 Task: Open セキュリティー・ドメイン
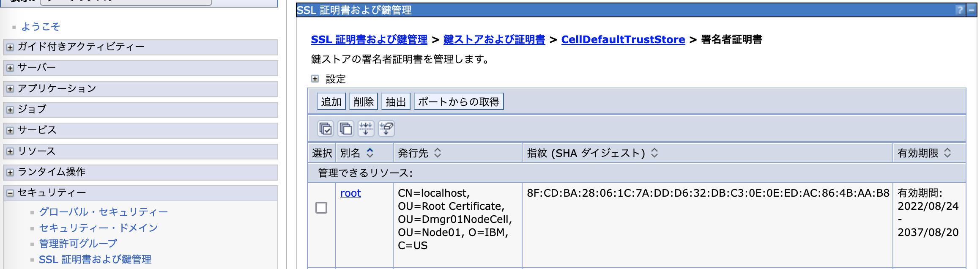[98, 228]
